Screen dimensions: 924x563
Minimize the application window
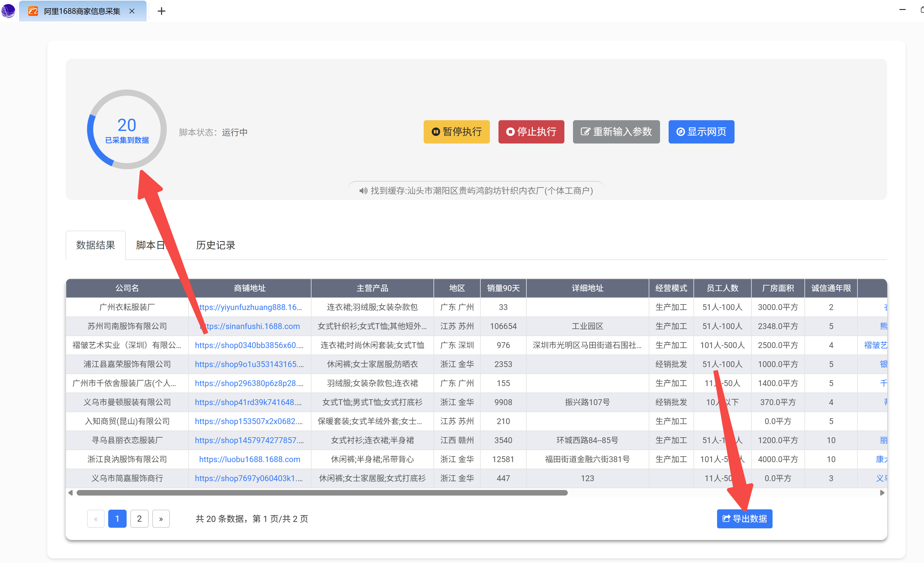(902, 10)
